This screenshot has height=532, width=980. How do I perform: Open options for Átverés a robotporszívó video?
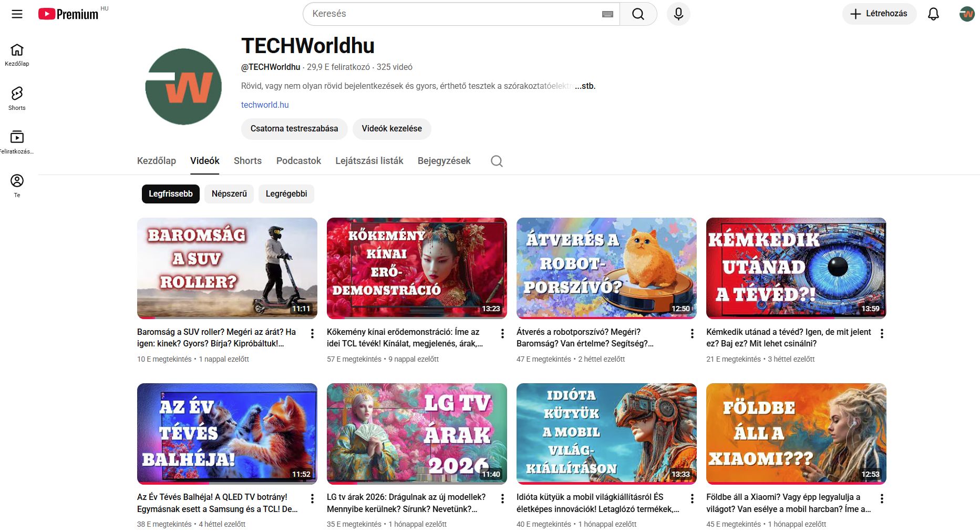(692, 333)
